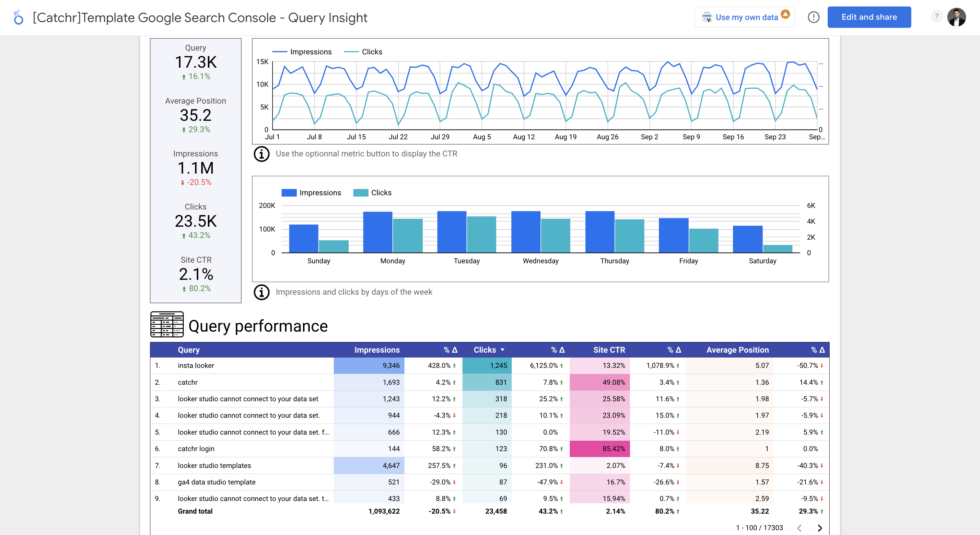
Task: Click the 49.08% Site CTR cell
Action: [600, 382]
